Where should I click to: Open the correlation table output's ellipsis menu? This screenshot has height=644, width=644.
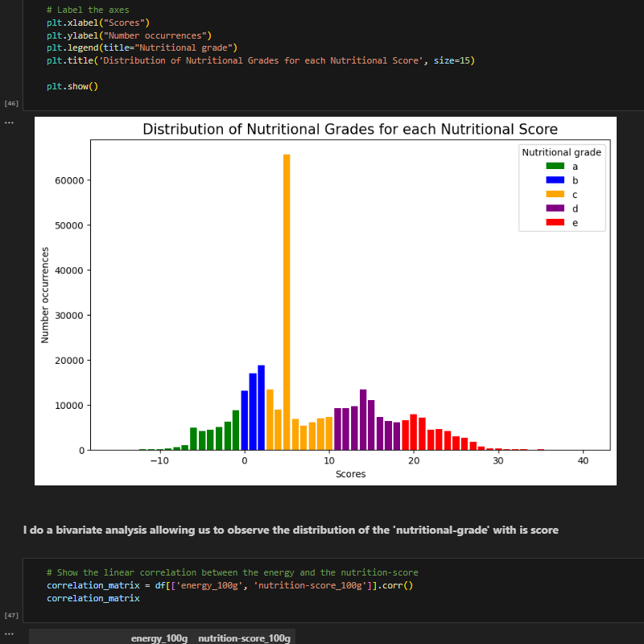click(x=9, y=634)
